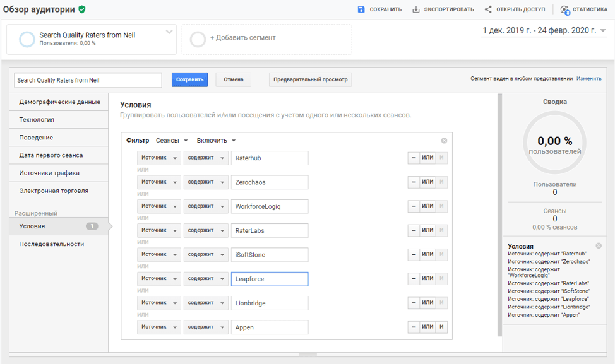Click the conditions panel vertical scrollbar
The height and width of the screenshot is (364, 615).
(x=499, y=214)
